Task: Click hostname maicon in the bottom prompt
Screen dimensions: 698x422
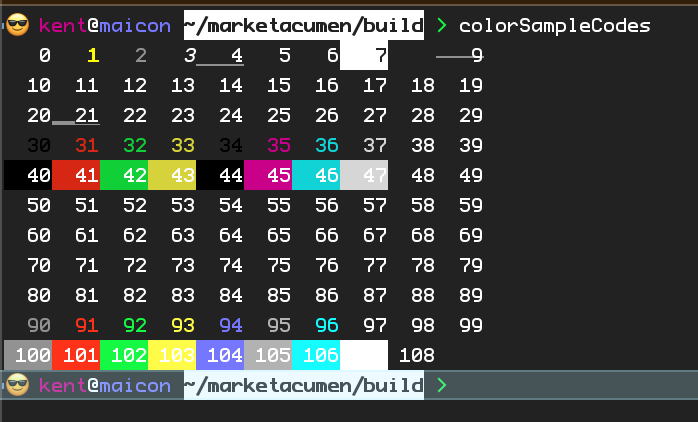Action: click(135, 385)
